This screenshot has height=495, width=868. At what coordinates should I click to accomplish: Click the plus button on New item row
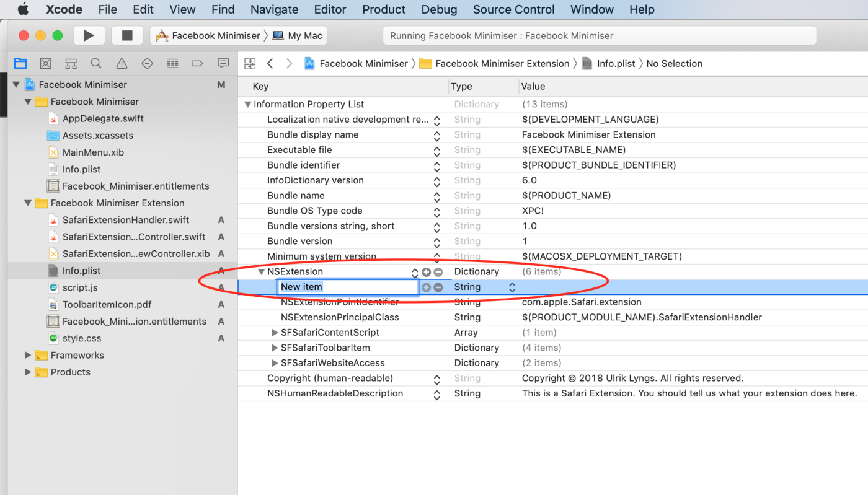(x=426, y=287)
